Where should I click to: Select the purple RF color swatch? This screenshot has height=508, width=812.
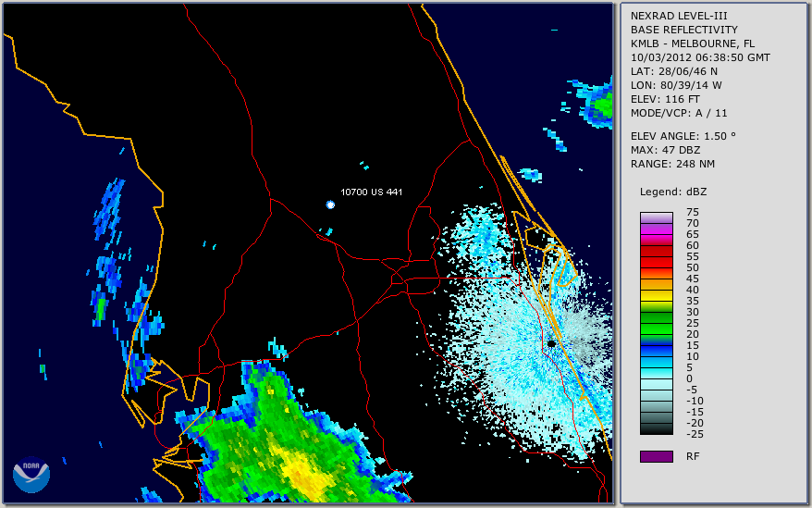[656, 456]
